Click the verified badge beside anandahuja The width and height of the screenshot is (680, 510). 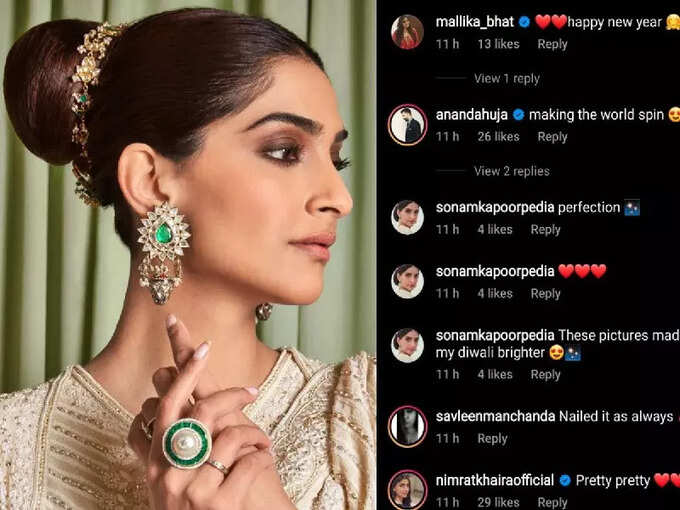518,115
